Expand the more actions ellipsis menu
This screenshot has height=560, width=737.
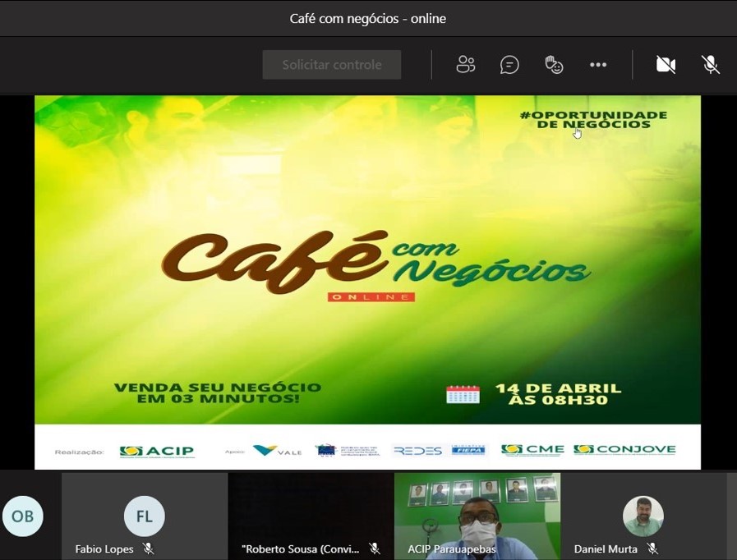[x=598, y=65]
